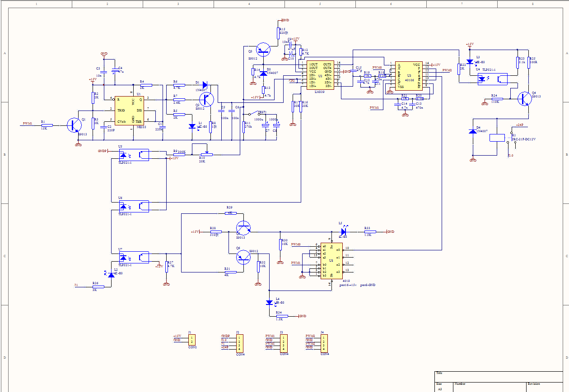Select the LM339 comparator U2
569x392 pixels.
[x=320, y=75]
